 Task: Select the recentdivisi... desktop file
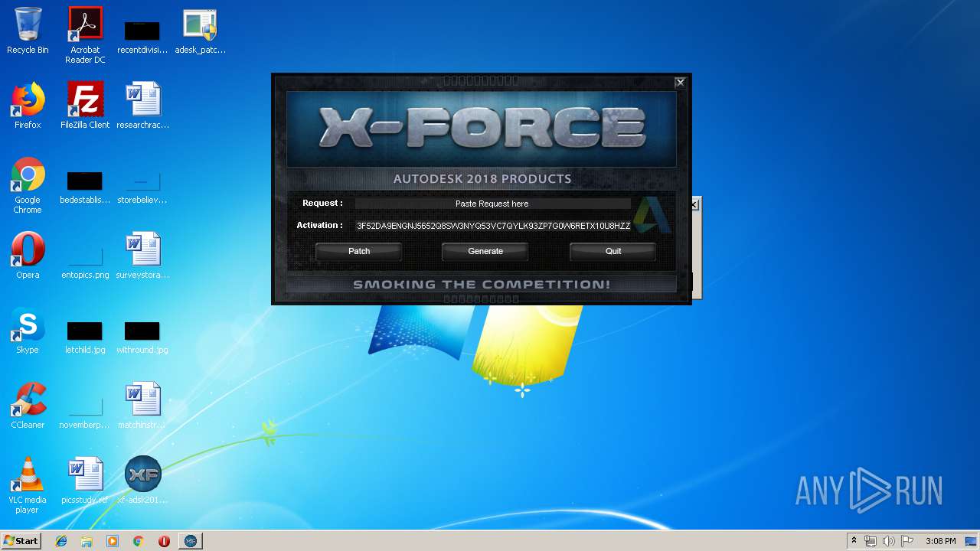tap(142, 35)
